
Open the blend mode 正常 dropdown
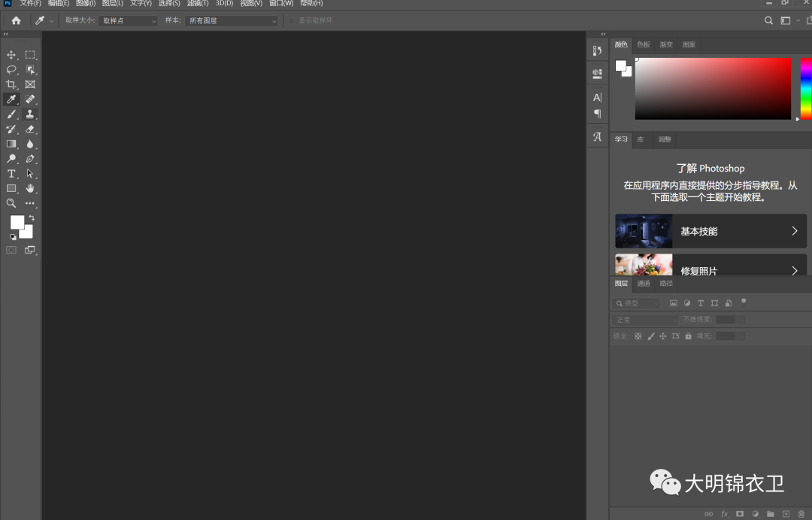645,320
